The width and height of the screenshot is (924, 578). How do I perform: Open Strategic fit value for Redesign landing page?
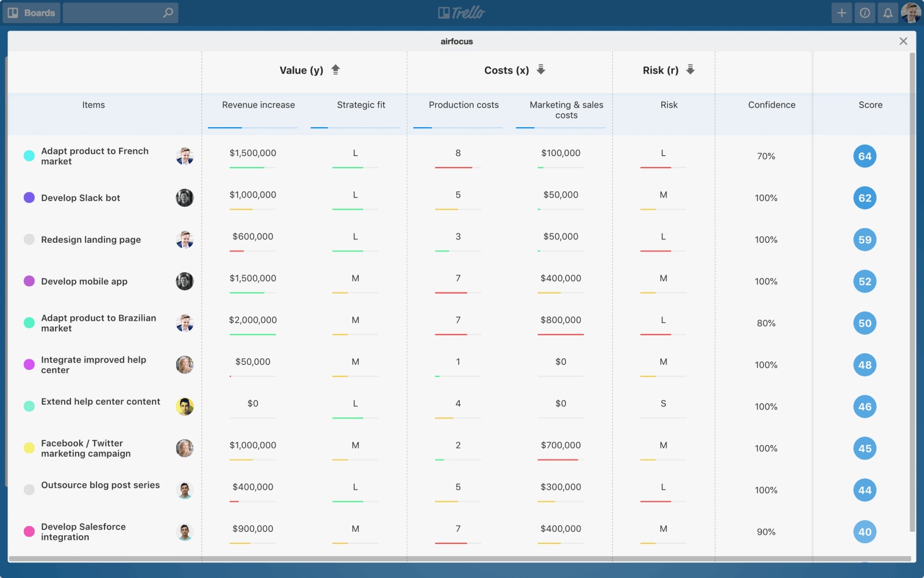355,237
